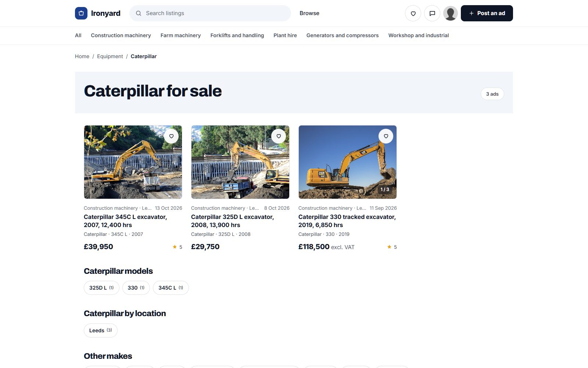Click the Ironyard logo icon

pos(81,13)
